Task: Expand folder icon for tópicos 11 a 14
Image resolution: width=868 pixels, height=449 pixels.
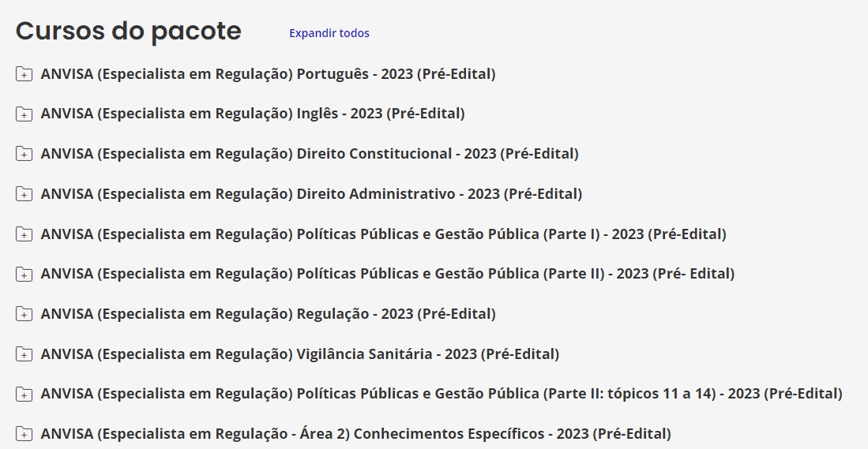Action: click(24, 394)
